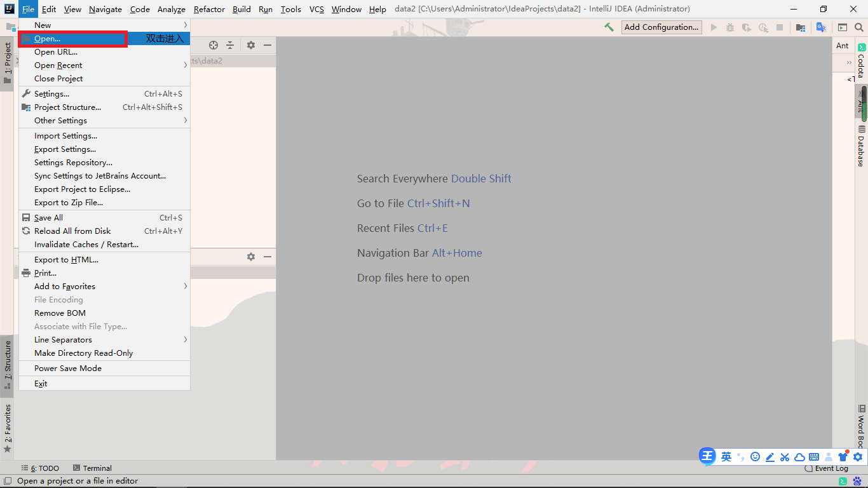Open the IME settings gear icon

pos(858,457)
